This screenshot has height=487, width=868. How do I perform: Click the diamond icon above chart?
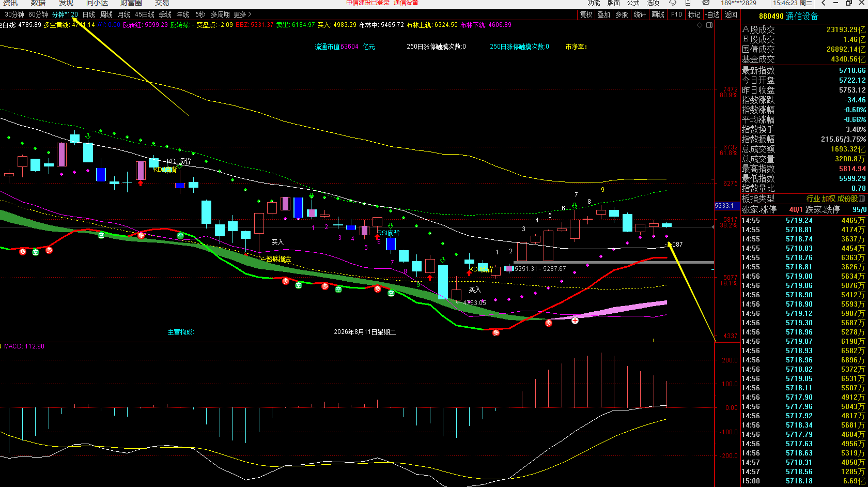700,25
